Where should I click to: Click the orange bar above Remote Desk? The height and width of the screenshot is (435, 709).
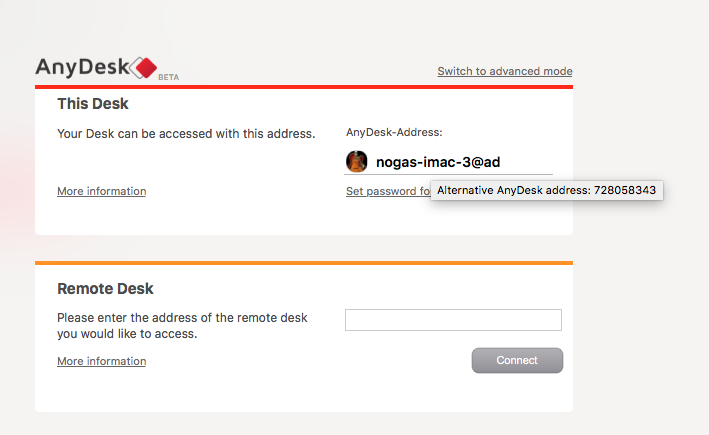[304, 263]
